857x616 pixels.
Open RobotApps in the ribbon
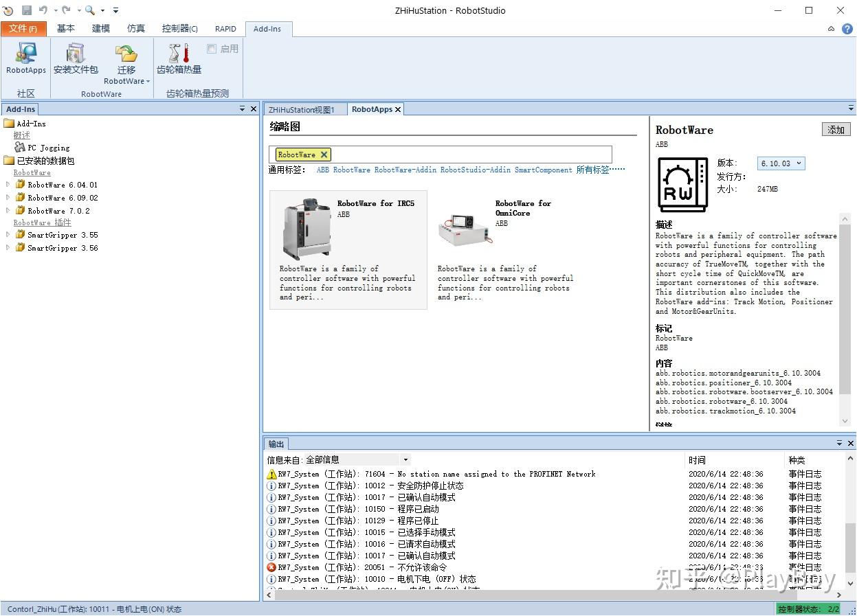[x=26, y=59]
